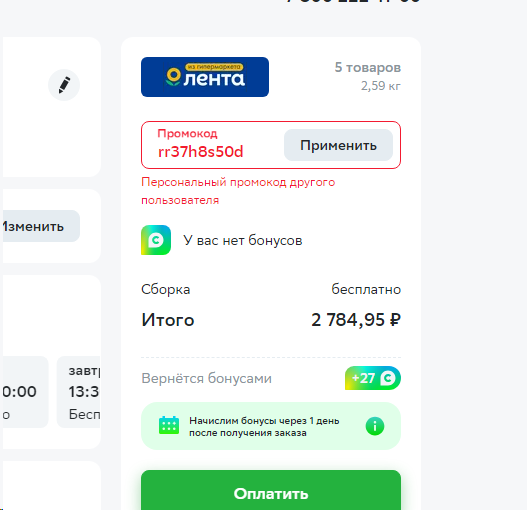The width and height of the screenshot is (527, 510).
Task: Click the Сборка бесплатно row
Action: [271, 289]
